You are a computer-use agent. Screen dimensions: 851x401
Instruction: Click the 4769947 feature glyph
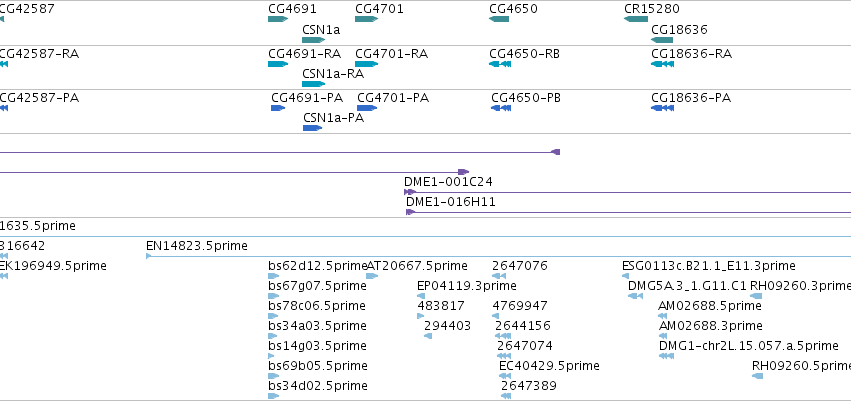[x=496, y=316]
